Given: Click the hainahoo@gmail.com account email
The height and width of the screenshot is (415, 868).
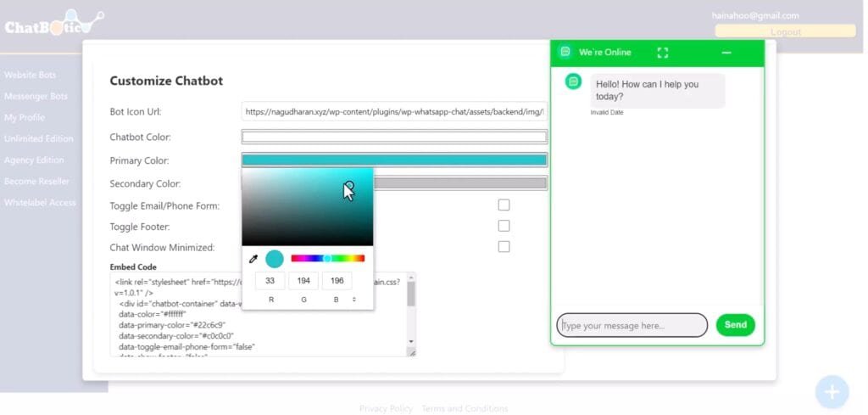Looking at the screenshot, I should pos(755,15).
